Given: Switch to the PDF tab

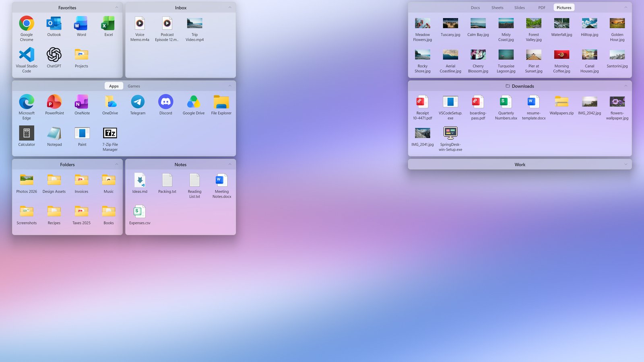Looking at the screenshot, I should [542, 8].
